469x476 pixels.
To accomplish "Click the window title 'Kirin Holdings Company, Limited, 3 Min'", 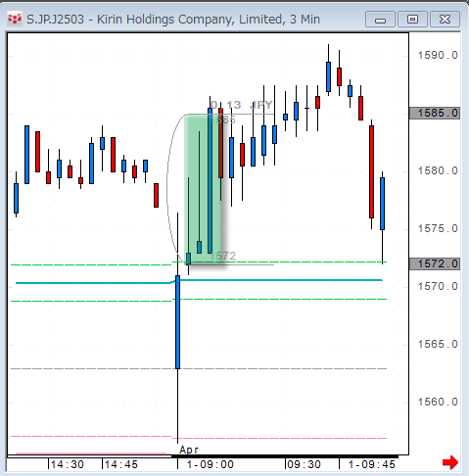I will (x=209, y=20).
